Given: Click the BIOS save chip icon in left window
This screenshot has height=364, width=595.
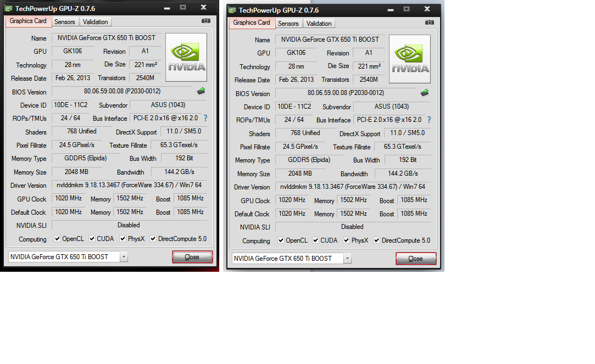Looking at the screenshot, I should coord(201,91).
